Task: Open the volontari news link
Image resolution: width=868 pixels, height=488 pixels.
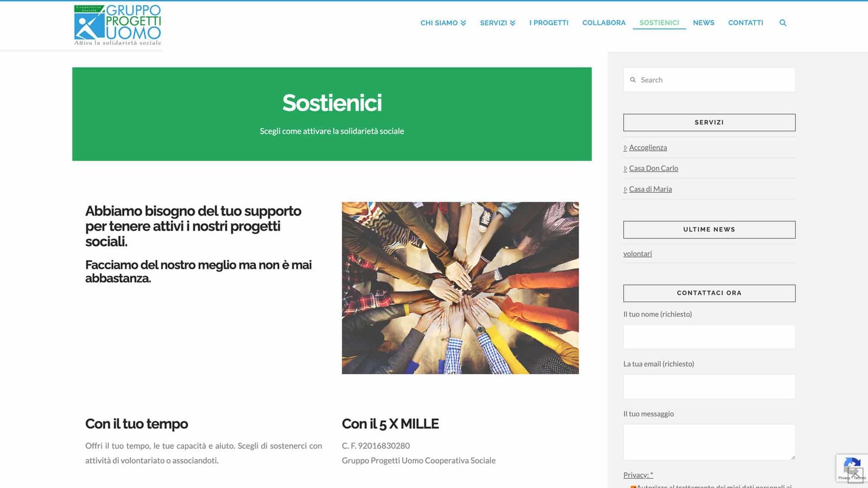Action: click(637, 254)
